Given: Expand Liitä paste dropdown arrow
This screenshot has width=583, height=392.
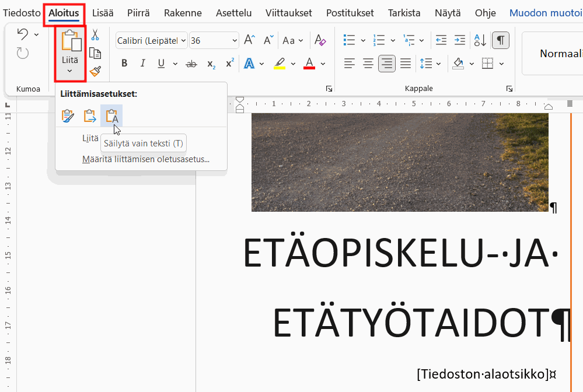Looking at the screenshot, I should pos(69,71).
